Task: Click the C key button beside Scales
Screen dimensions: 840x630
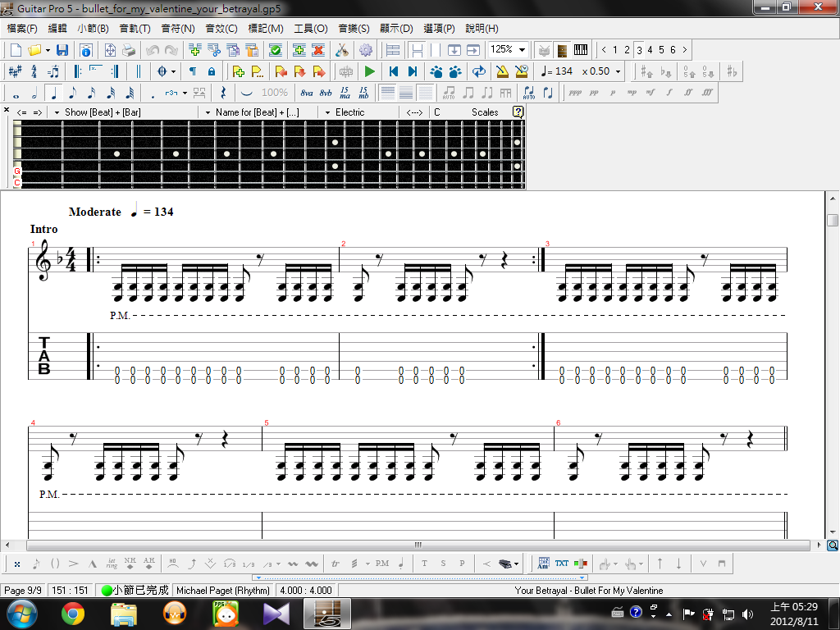Action: (437, 112)
